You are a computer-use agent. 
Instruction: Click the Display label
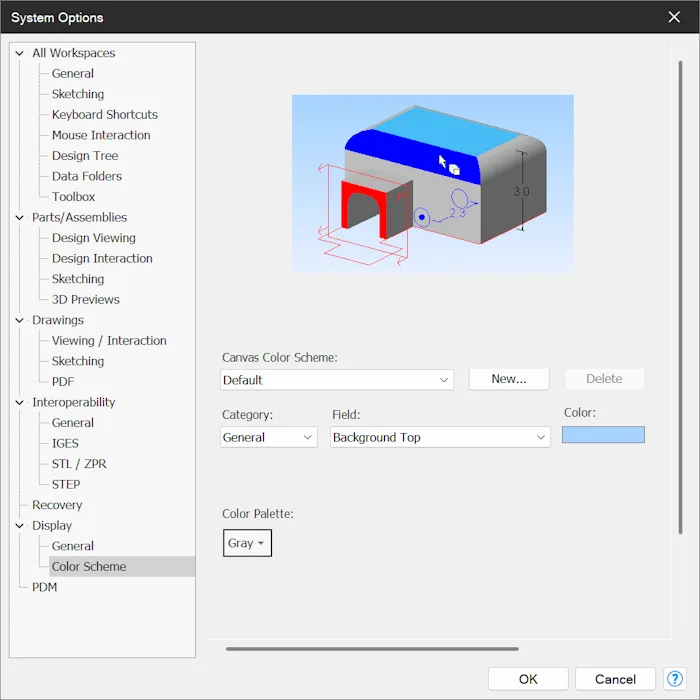[x=52, y=525]
